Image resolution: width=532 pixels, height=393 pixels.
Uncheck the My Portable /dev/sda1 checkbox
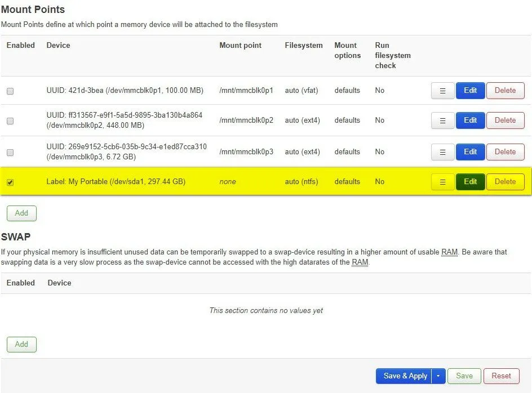click(10, 182)
